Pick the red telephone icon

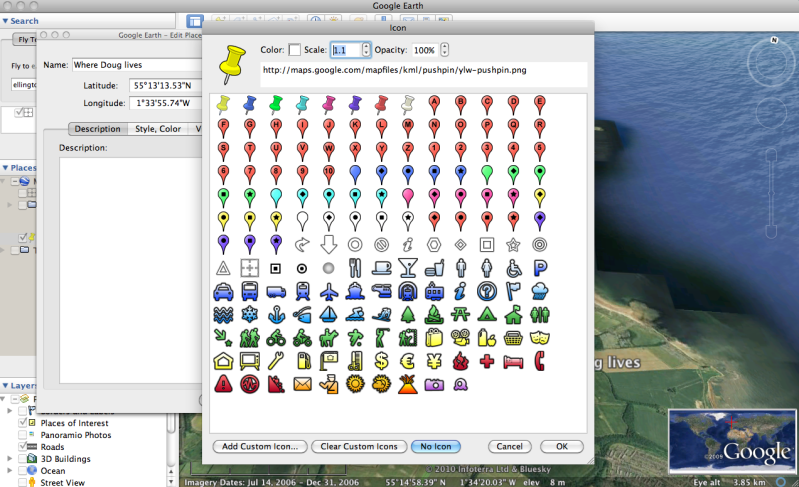(540, 360)
